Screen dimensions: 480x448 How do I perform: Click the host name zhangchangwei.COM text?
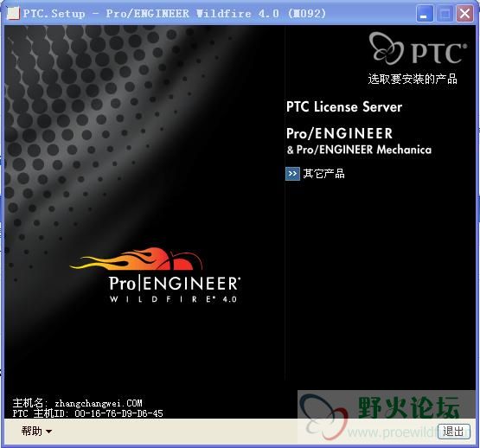[x=99, y=403]
